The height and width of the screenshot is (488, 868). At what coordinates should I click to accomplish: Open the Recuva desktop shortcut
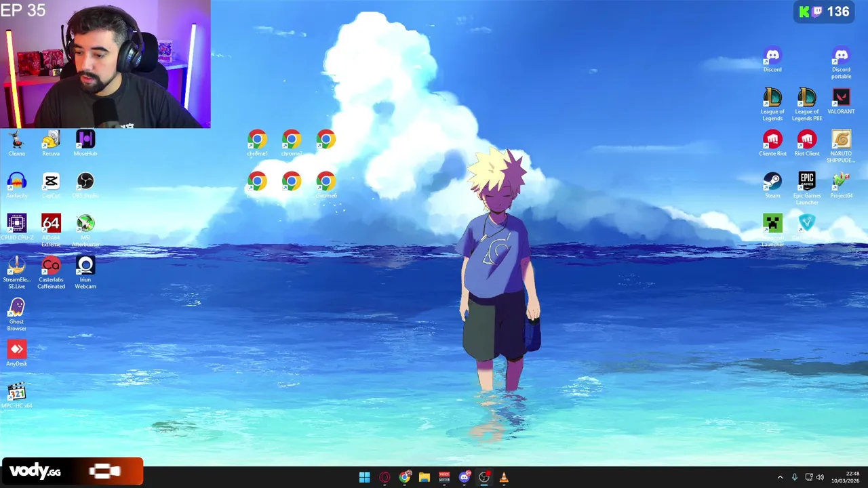51,143
